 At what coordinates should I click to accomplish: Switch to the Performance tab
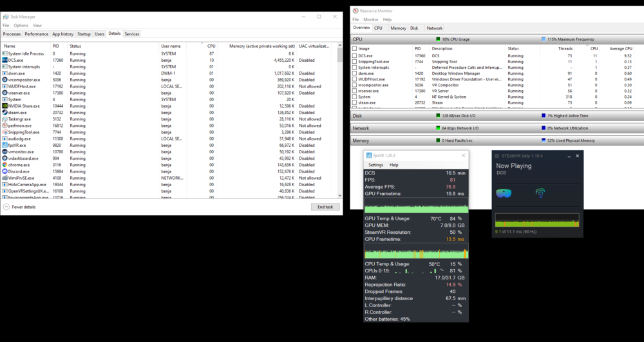[x=37, y=34]
